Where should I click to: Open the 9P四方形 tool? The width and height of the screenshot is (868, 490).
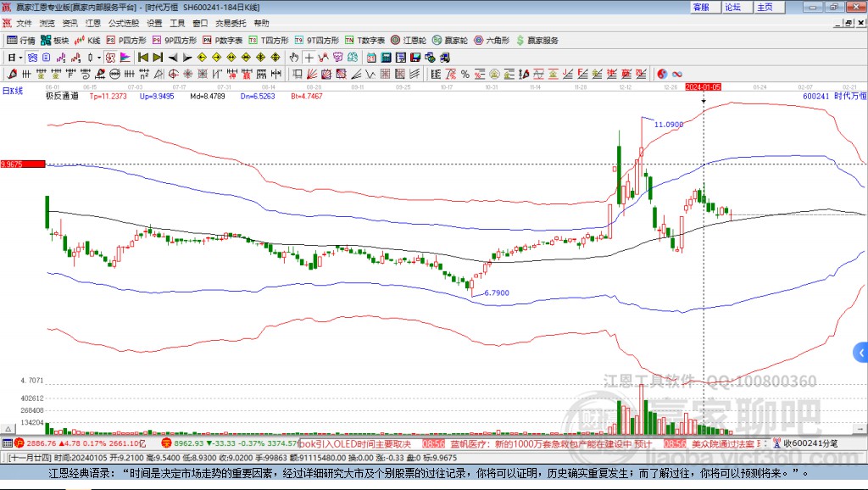(x=175, y=41)
